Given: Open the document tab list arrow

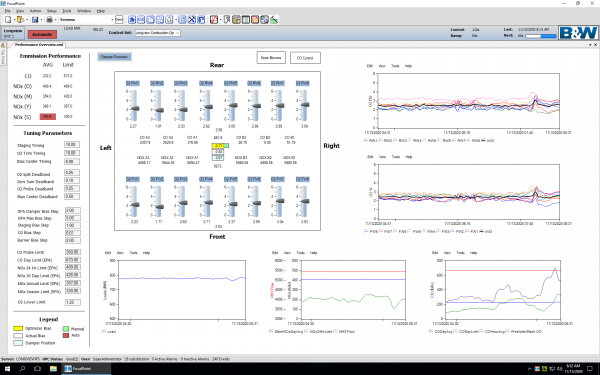Looking at the screenshot, I should click(x=590, y=45).
